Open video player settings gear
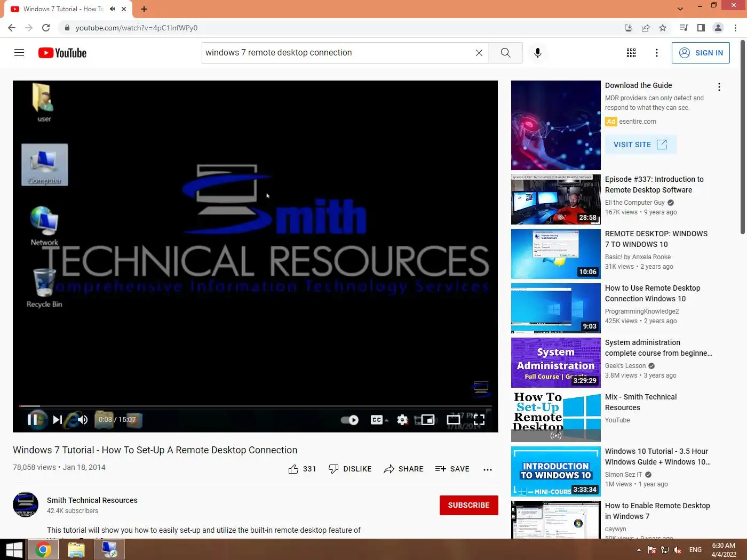Viewport: 747px width, 560px height. pyautogui.click(x=402, y=420)
